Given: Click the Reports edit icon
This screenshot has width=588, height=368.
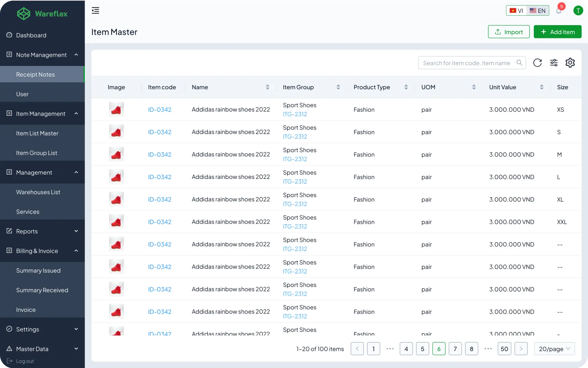Looking at the screenshot, I should tap(9, 231).
